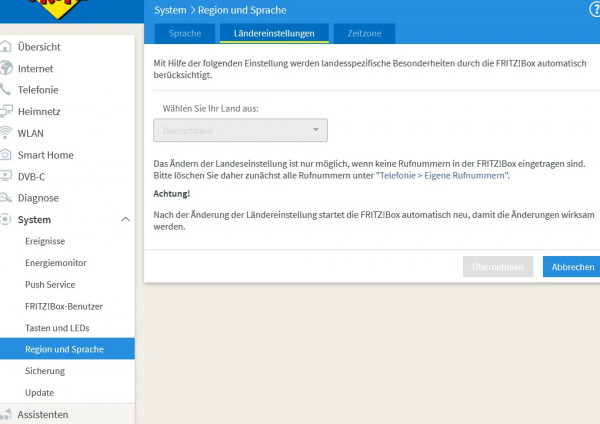The image size is (600, 424).
Task: Select Region und Sprache entry
Action: click(67, 349)
